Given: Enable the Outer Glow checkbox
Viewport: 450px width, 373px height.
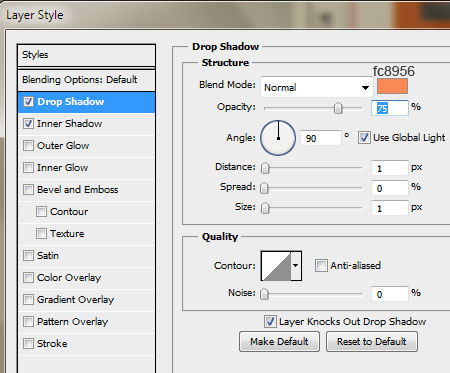Looking at the screenshot, I should pyautogui.click(x=28, y=146).
